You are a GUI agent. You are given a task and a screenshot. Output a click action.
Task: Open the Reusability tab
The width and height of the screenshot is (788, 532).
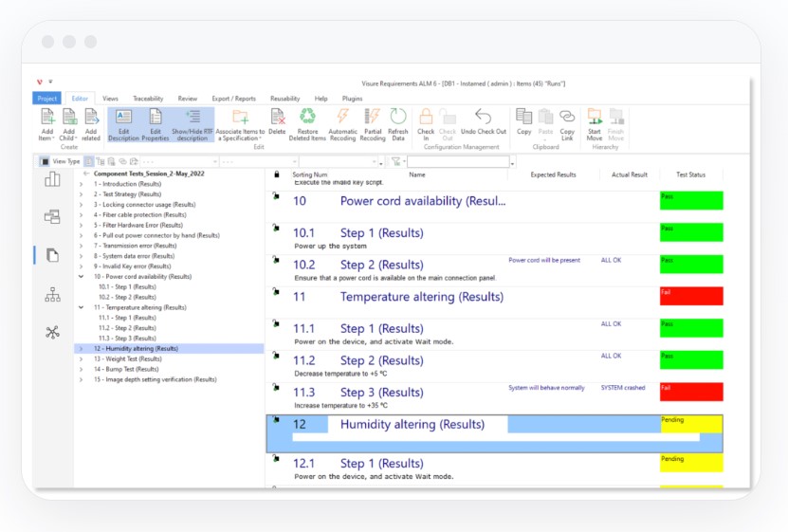[284, 99]
